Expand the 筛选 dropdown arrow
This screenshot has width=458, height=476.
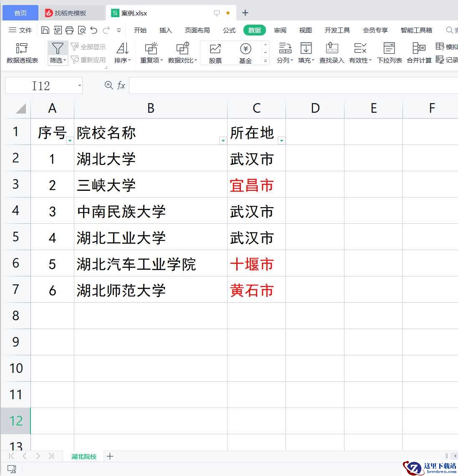tap(65, 60)
